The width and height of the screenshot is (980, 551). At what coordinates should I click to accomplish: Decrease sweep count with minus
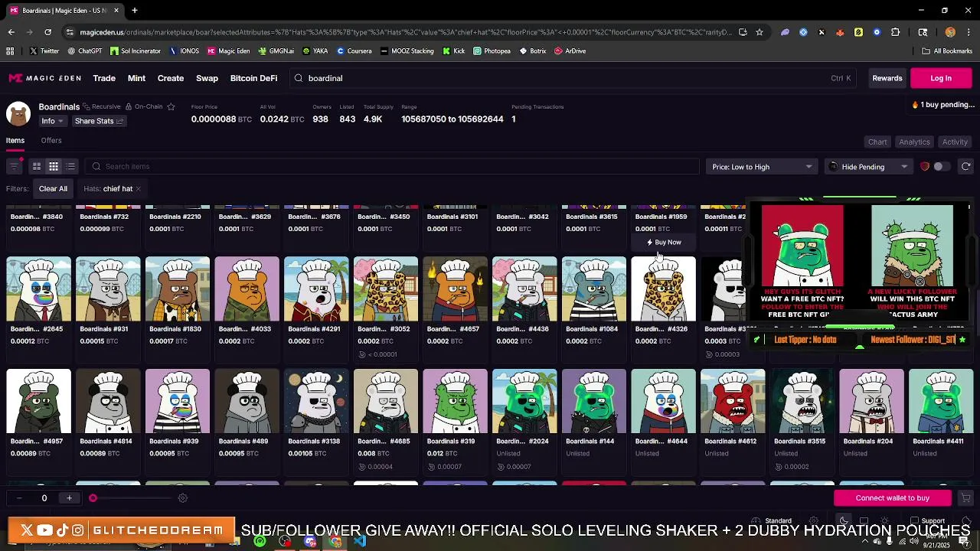coord(19,498)
